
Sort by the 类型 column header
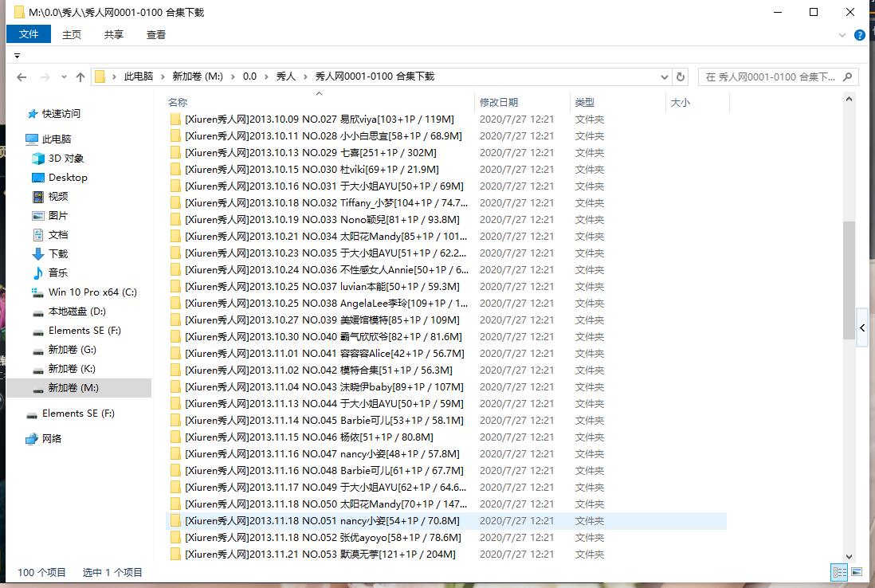[x=618, y=103]
